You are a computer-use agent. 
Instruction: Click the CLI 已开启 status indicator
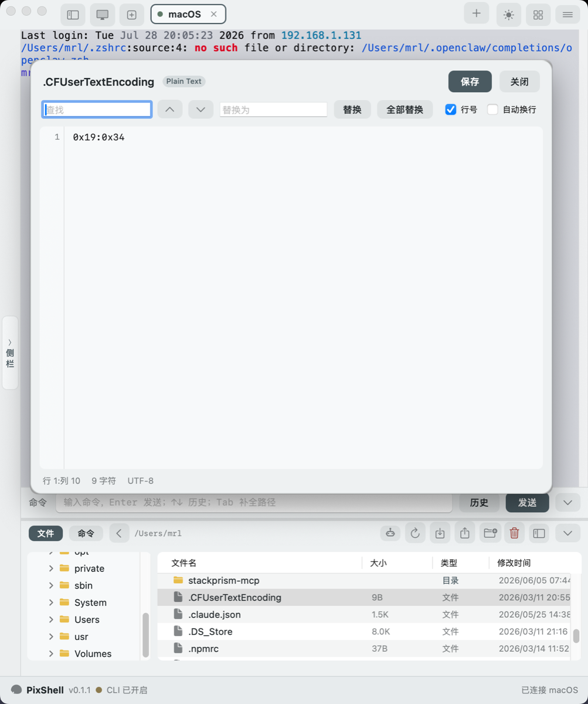coord(122,690)
